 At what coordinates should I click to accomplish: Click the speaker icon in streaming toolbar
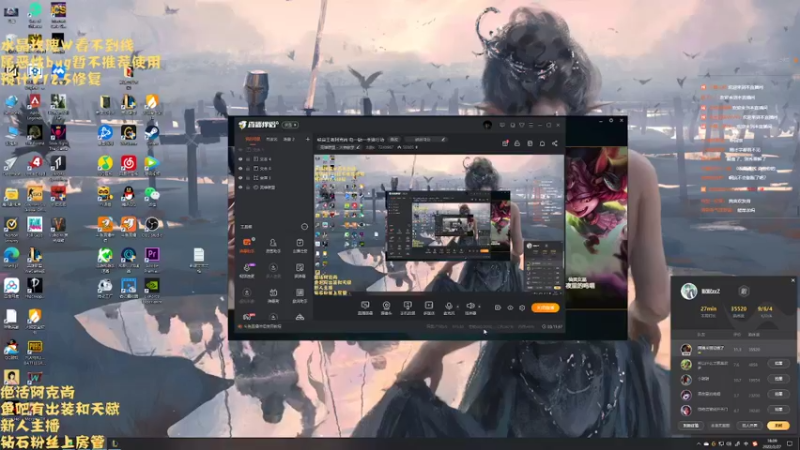470,306
